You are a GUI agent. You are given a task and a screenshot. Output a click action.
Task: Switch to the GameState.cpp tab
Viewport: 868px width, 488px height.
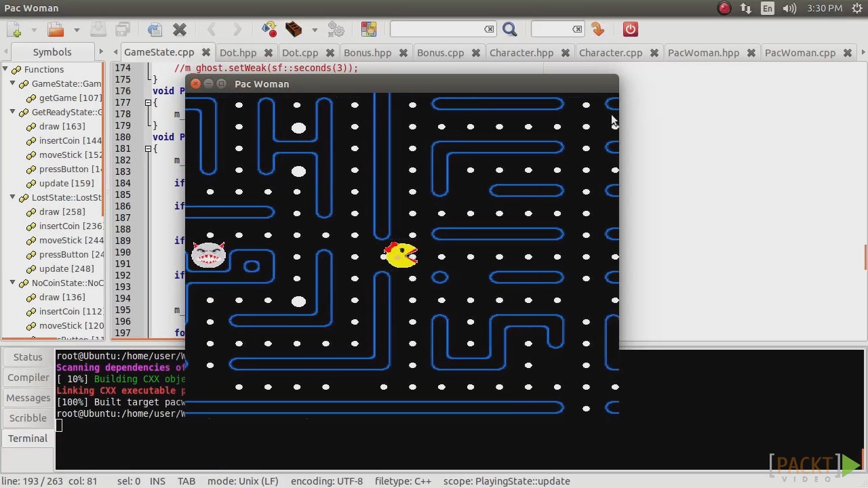click(x=159, y=52)
